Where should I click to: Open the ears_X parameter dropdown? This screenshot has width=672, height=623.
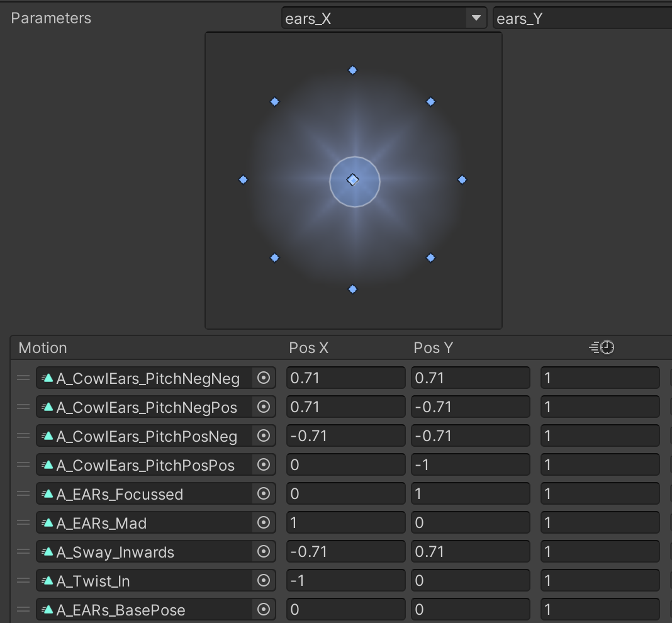[x=384, y=18]
